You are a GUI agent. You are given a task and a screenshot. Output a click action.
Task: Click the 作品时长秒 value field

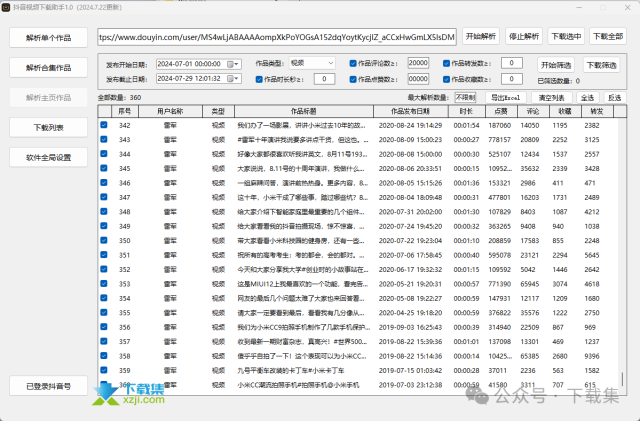coord(324,79)
